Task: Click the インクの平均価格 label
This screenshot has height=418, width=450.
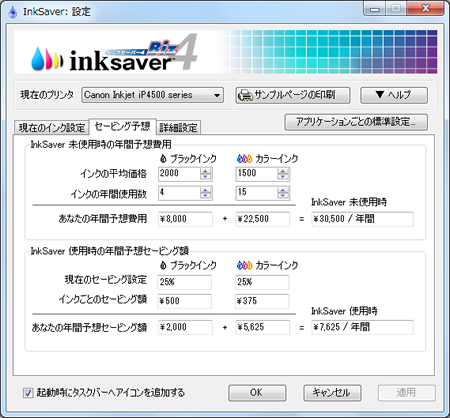Action: click(x=113, y=174)
